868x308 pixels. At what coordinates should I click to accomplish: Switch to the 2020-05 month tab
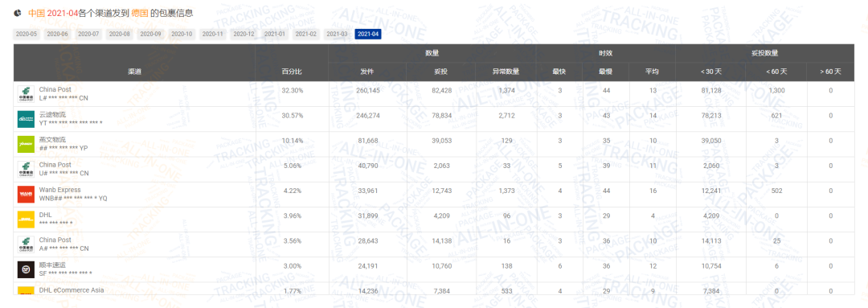pyautogui.click(x=27, y=35)
